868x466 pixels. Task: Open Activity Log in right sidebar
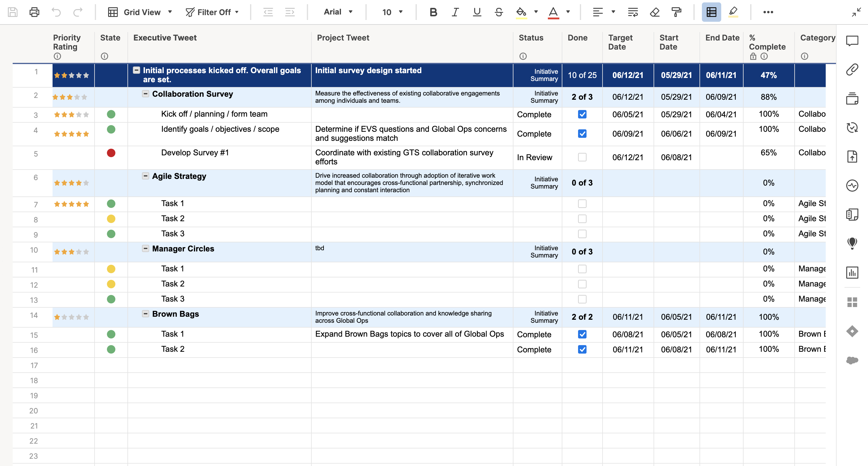(x=852, y=186)
